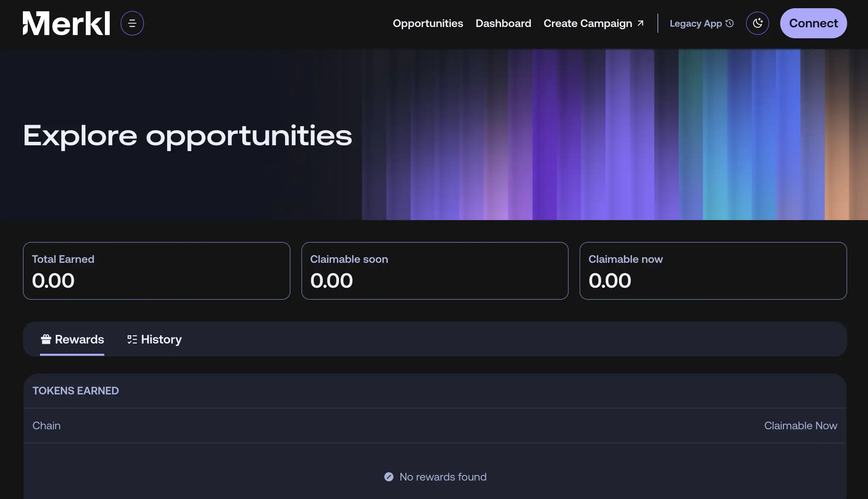868x499 pixels.
Task: Click the Legacy App clock icon
Action: [x=730, y=23]
